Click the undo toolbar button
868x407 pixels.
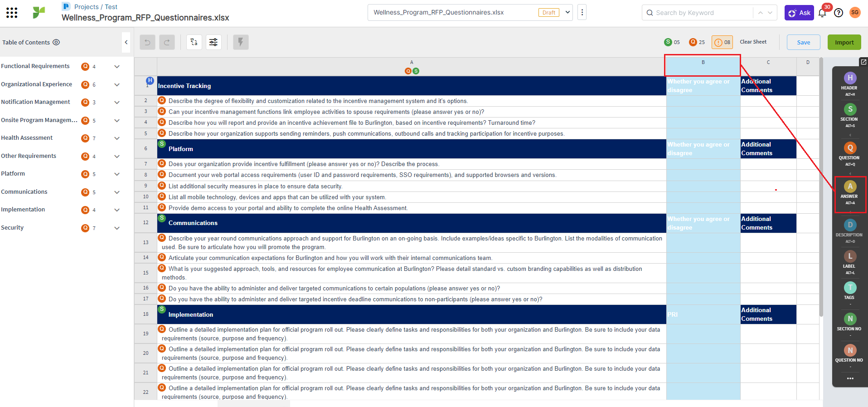coord(147,42)
